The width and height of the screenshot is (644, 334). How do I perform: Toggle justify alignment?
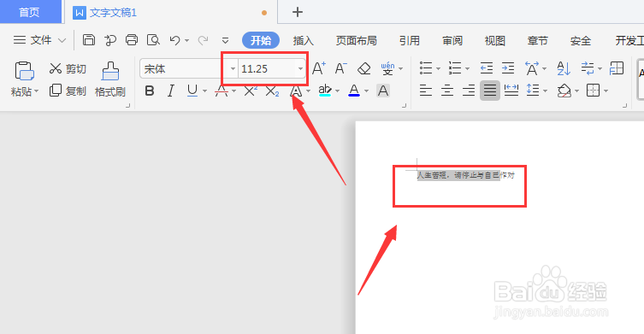(490, 91)
